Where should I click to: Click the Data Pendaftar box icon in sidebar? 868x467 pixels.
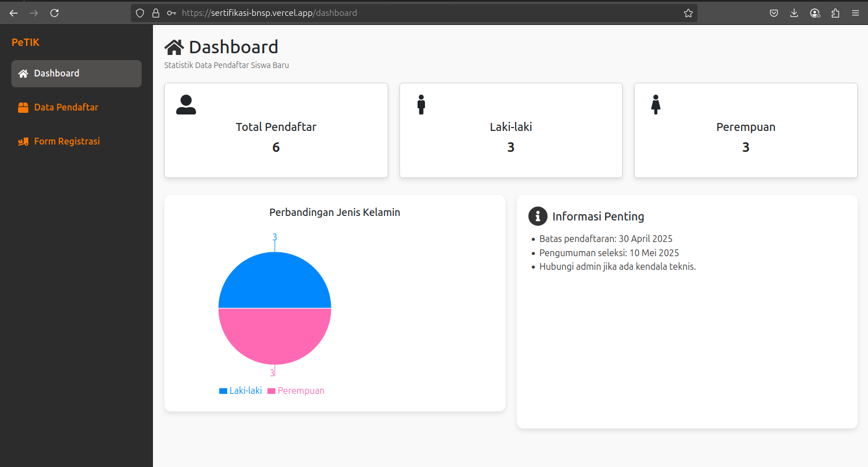pos(23,108)
